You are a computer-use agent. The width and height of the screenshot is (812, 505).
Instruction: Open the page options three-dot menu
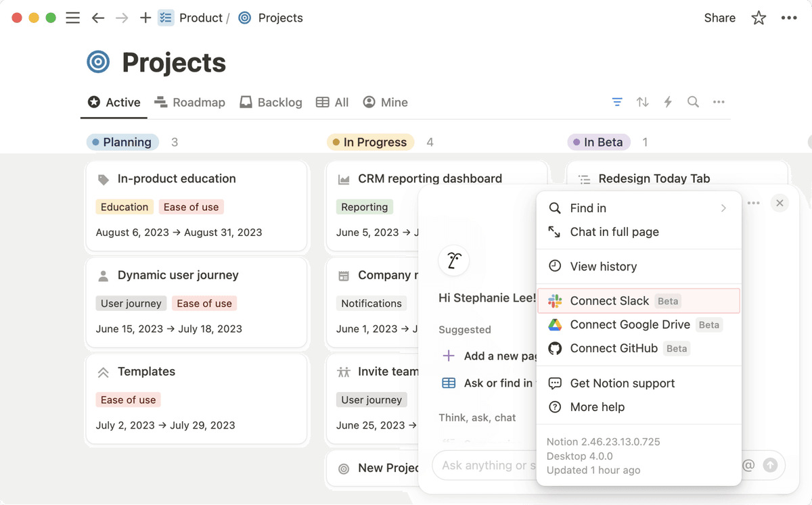(789, 18)
